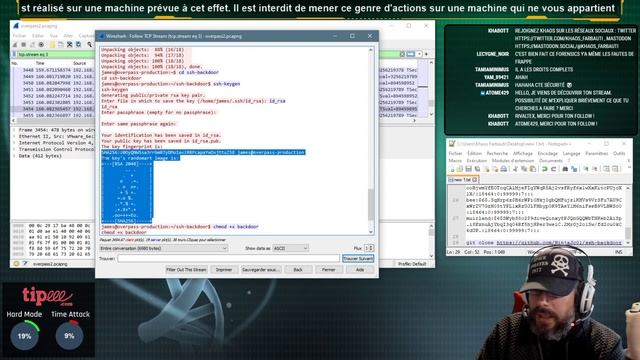Click Wireshark reload file icon
This screenshot has height=360, width=640.
78,44
